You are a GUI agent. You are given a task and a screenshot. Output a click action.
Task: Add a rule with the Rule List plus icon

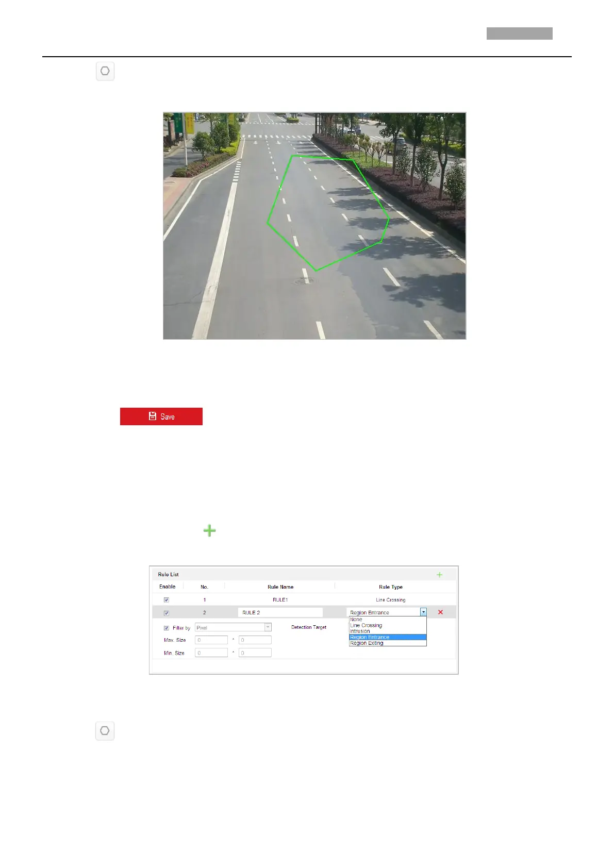(x=439, y=574)
